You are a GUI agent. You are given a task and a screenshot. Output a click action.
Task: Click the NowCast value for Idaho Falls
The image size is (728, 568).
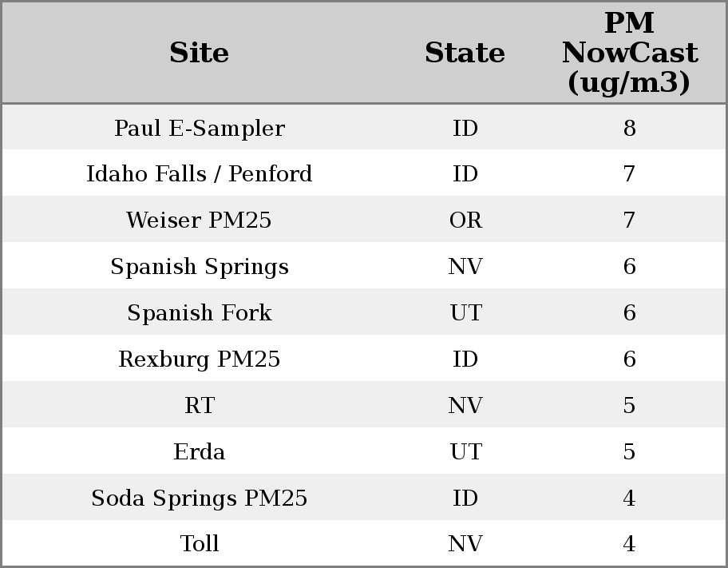(x=629, y=174)
